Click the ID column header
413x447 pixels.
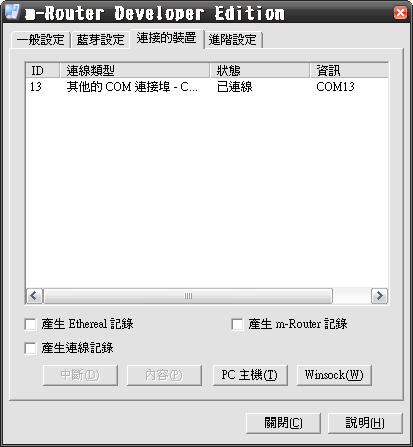tap(43, 70)
